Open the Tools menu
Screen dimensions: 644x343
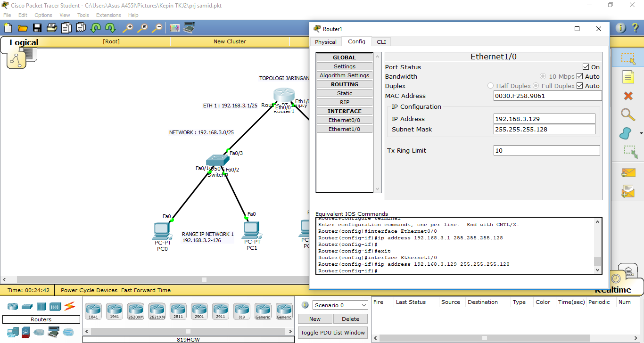point(83,15)
